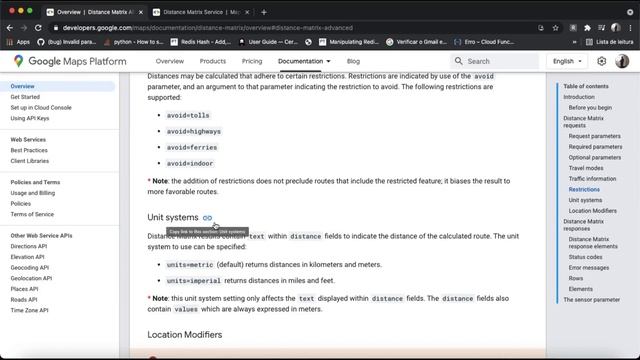Bookmark this page with the star icon

pyautogui.click(x=556, y=28)
